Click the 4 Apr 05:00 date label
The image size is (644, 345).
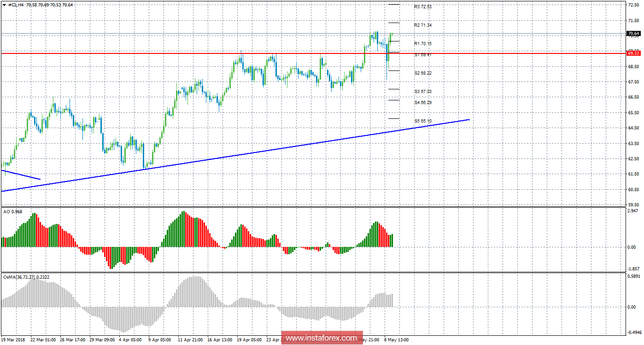pos(131,340)
